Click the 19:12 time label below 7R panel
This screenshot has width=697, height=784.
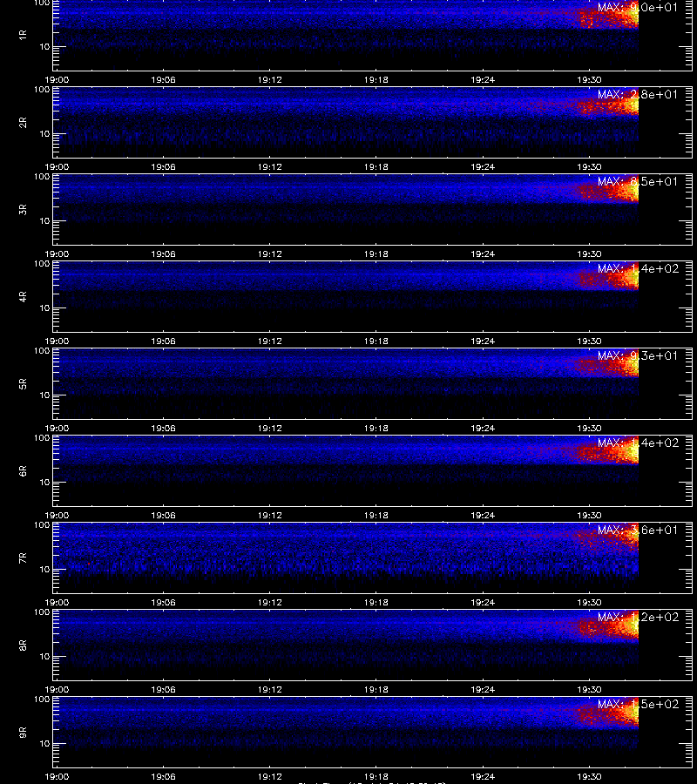pyautogui.click(x=269, y=603)
